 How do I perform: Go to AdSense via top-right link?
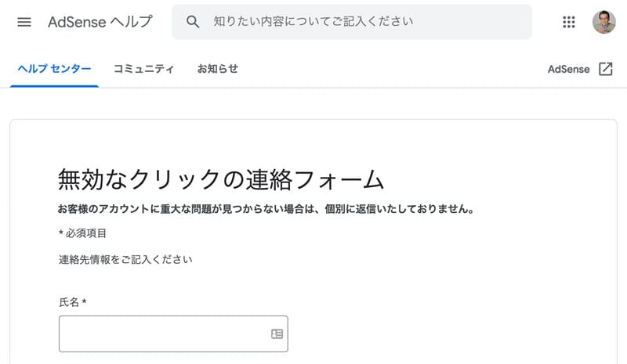(569, 69)
